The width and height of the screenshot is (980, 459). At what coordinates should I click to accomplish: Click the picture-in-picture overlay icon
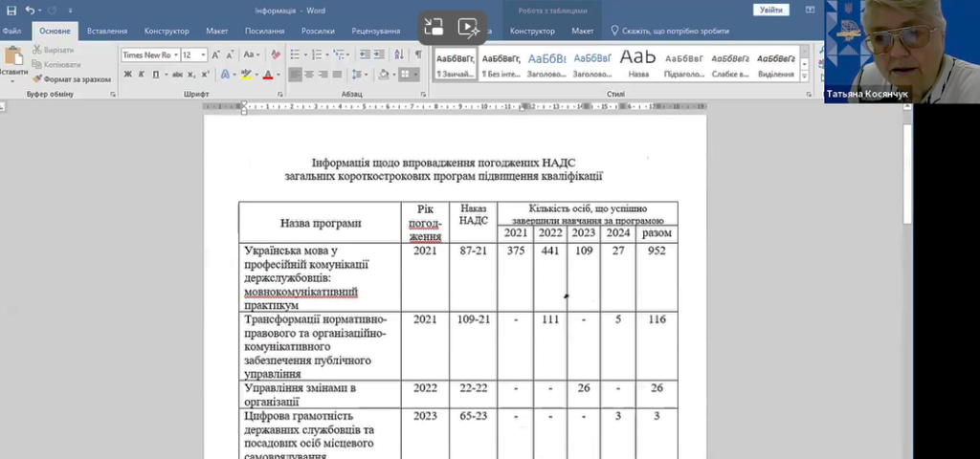coord(434,28)
